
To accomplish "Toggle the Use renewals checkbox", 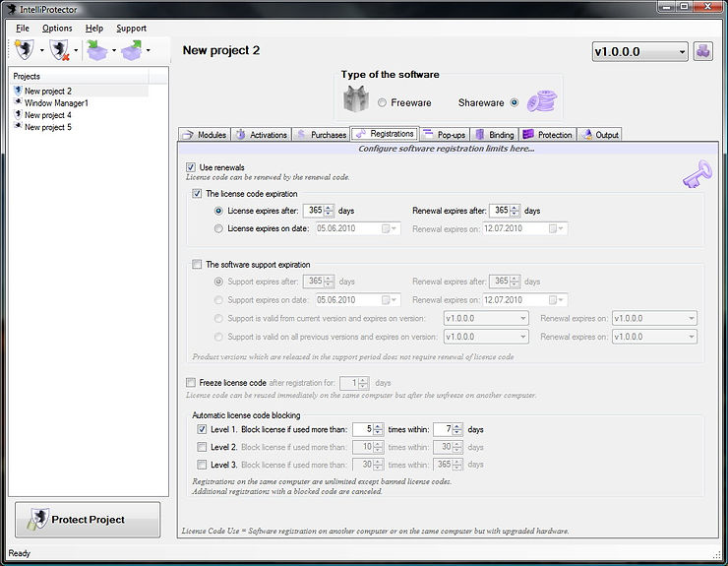I will pos(190,167).
